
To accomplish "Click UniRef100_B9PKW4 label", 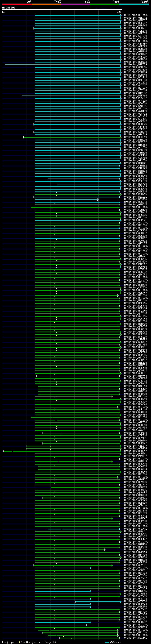I will [x=135, y=604].
